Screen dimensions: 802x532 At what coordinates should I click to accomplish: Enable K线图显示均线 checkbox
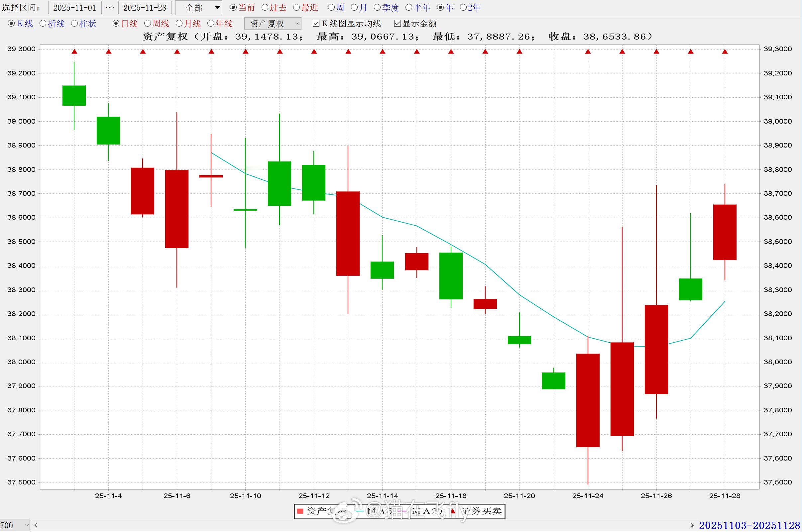coord(316,23)
